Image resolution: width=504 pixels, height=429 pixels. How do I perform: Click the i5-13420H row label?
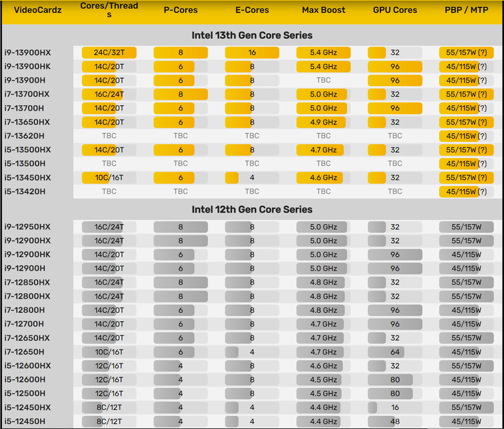click(25, 192)
